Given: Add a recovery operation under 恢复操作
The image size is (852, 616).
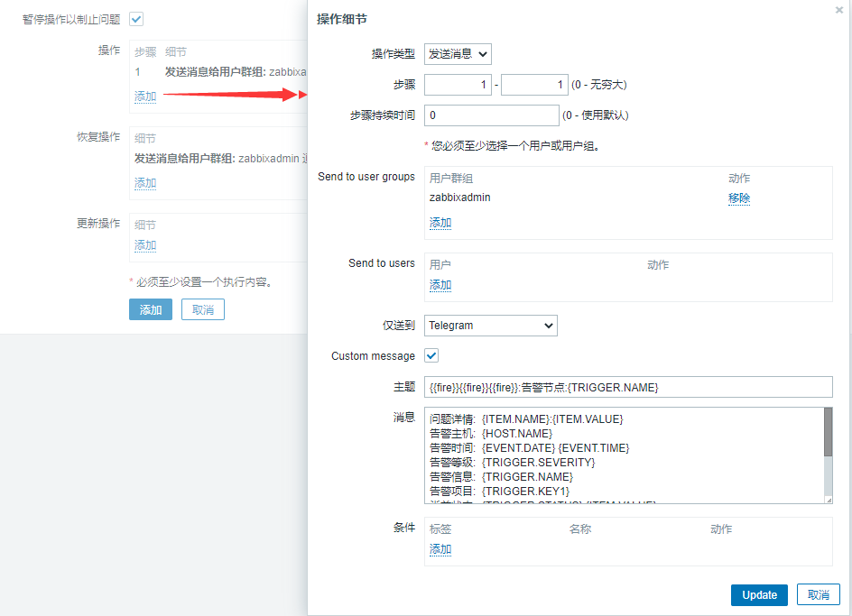Looking at the screenshot, I should 145,183.
